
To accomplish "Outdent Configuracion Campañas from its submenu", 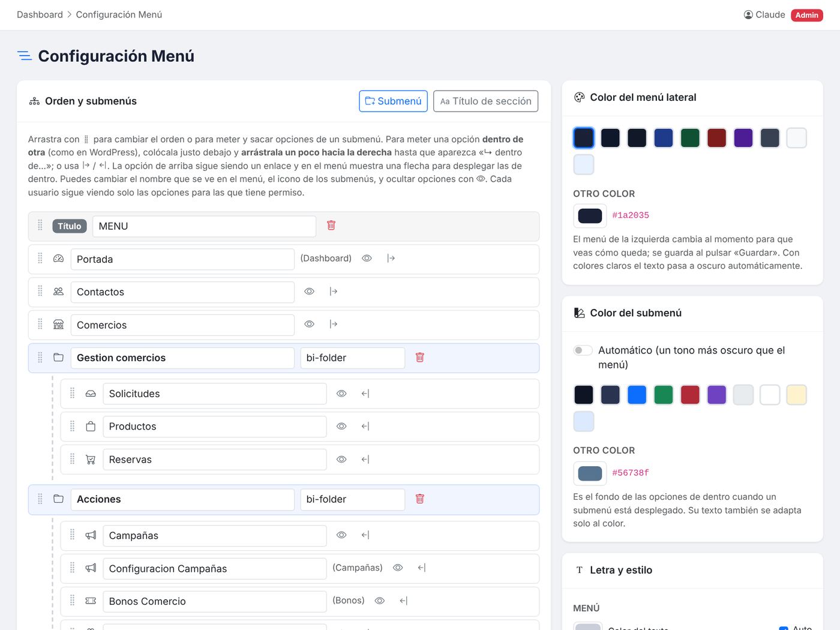I will 422,568.
